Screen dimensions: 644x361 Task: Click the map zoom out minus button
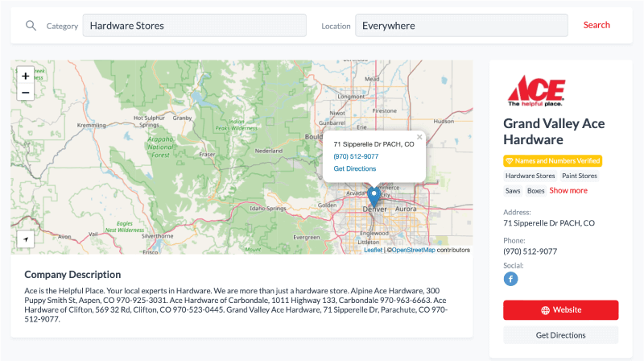pos(25,93)
